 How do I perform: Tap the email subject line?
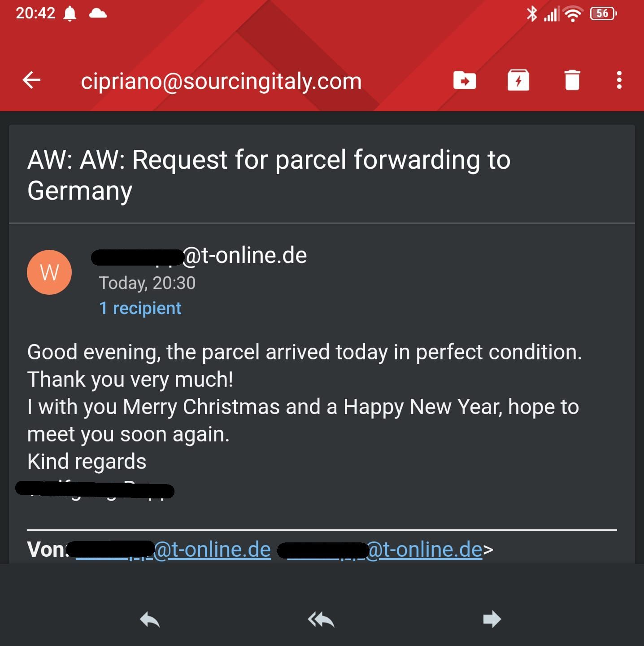[x=269, y=175]
